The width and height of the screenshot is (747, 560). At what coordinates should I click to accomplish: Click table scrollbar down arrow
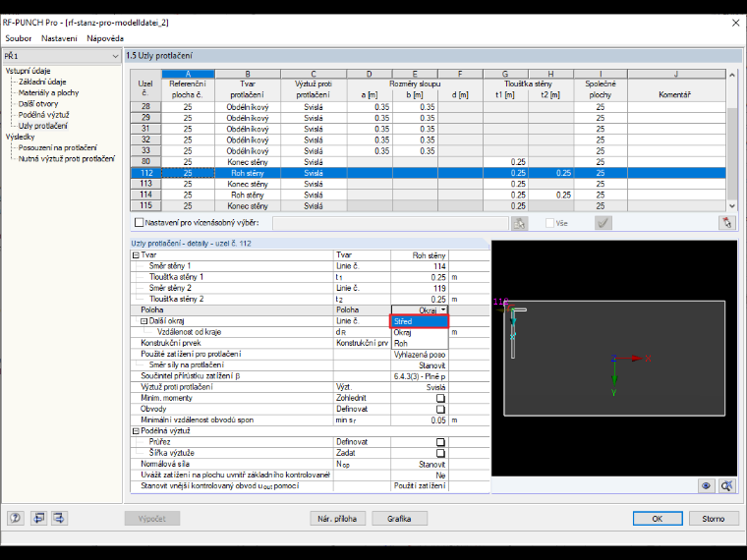tap(732, 206)
